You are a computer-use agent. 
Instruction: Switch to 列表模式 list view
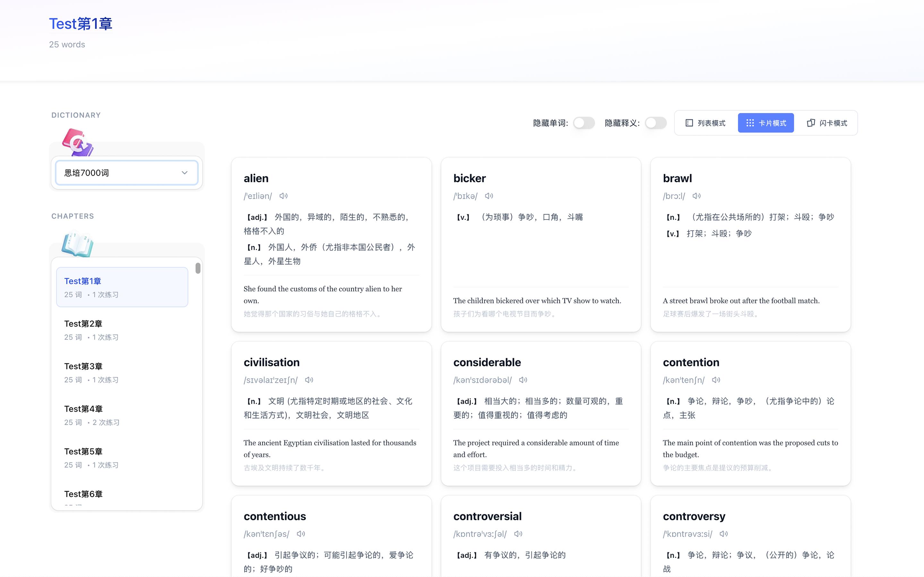(705, 123)
